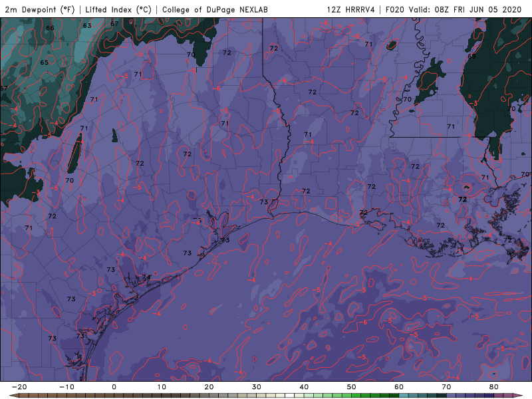Image resolution: width=532 pixels, height=399 pixels.
Task: Click the '66' dewpoint value on the map
Action: point(50,28)
